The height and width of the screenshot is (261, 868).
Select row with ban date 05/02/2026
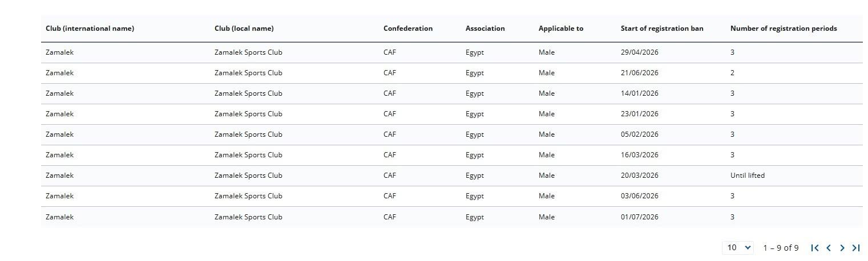452,134
